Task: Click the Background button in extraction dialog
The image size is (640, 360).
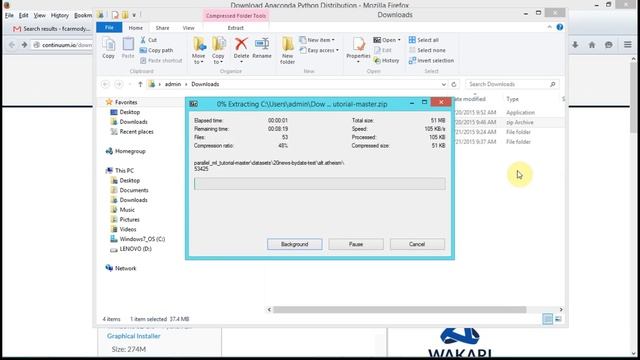Action: tap(294, 244)
